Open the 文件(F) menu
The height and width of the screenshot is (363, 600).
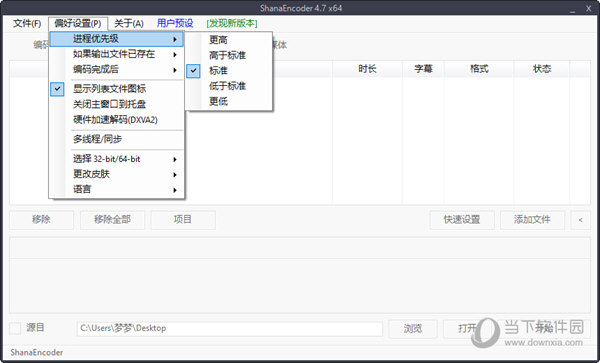pos(27,24)
